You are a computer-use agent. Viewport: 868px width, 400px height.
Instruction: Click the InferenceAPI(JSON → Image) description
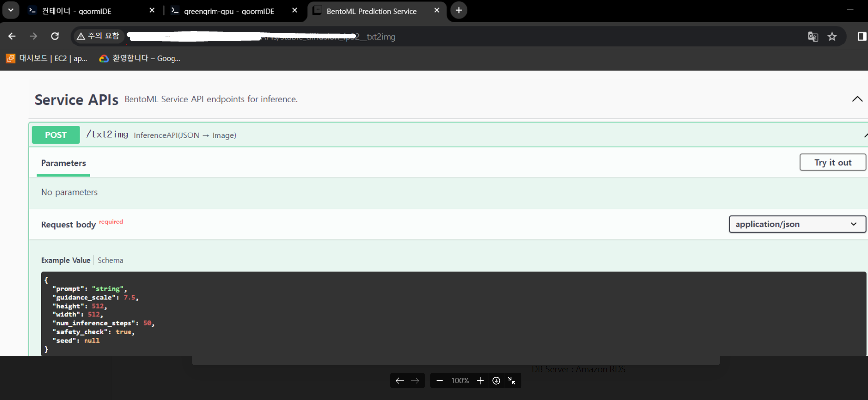tap(185, 135)
